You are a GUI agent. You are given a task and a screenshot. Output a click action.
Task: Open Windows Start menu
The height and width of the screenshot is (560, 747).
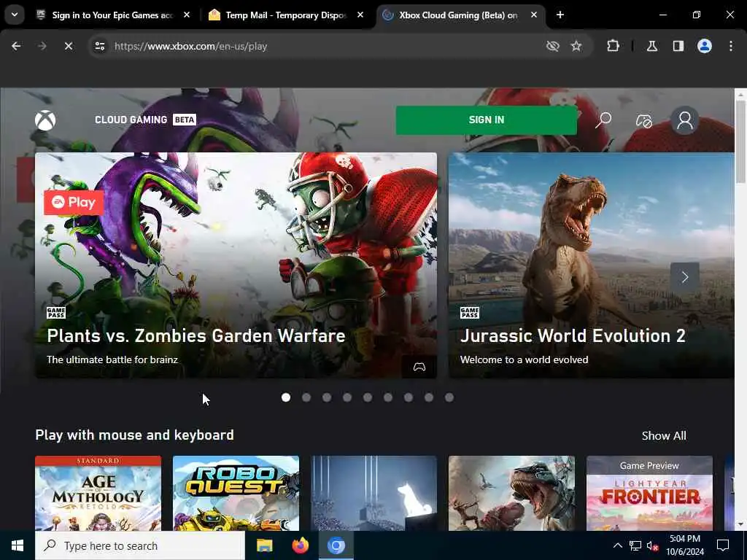coord(18,545)
